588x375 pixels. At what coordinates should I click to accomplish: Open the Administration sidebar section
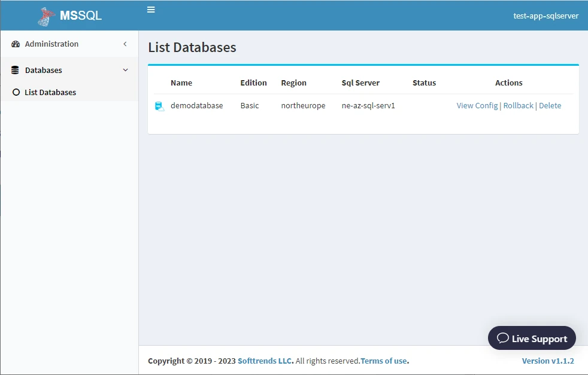point(69,44)
